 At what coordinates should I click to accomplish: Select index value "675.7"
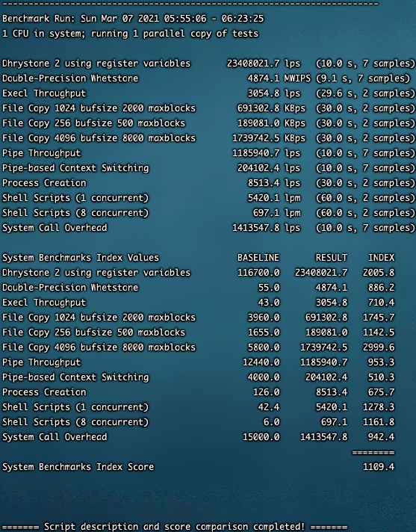tap(381, 392)
